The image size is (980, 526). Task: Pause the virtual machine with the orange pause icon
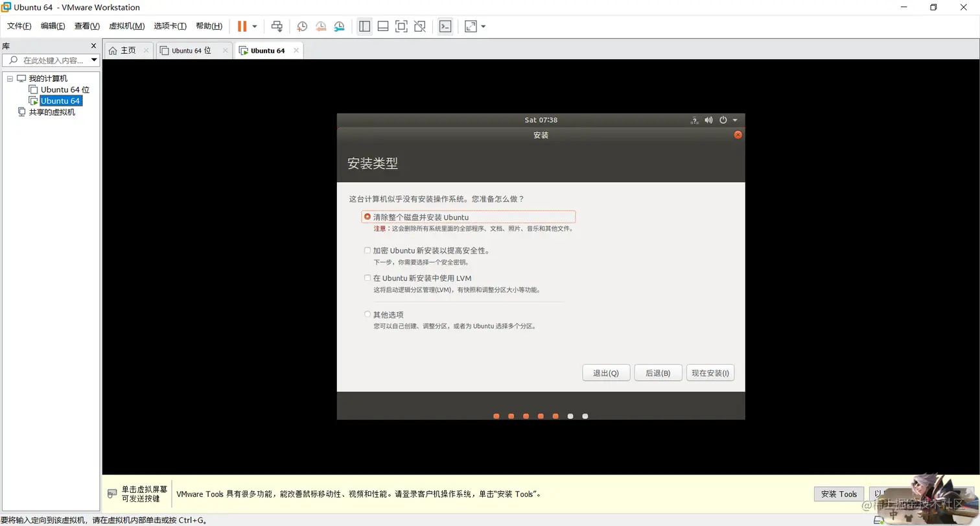click(x=242, y=27)
